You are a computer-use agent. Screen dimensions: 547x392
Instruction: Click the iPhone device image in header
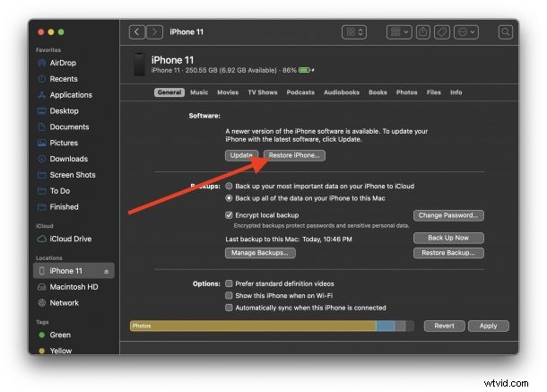pos(140,65)
